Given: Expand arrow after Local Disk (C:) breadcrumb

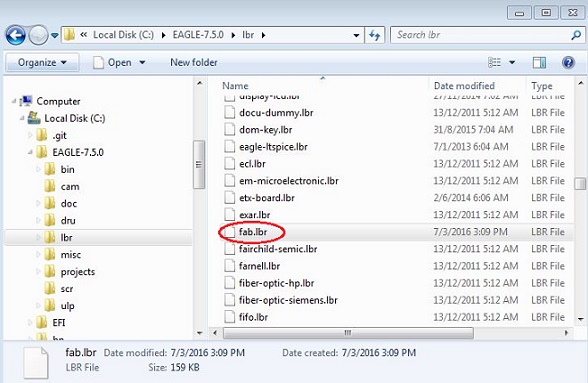Looking at the screenshot, I should 164,35.
